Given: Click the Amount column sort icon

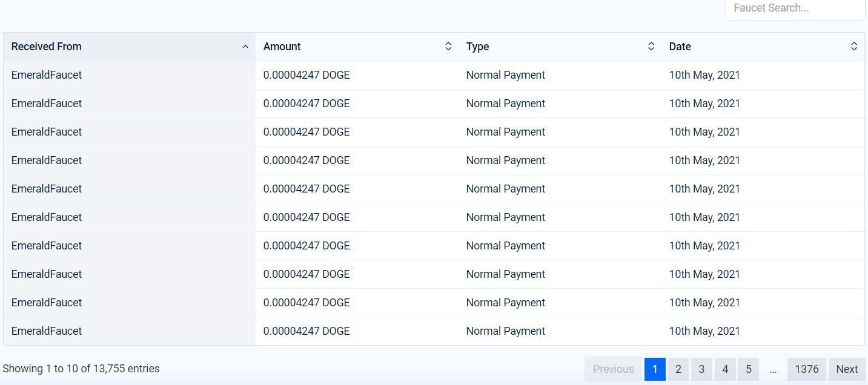Looking at the screenshot, I should (x=448, y=47).
